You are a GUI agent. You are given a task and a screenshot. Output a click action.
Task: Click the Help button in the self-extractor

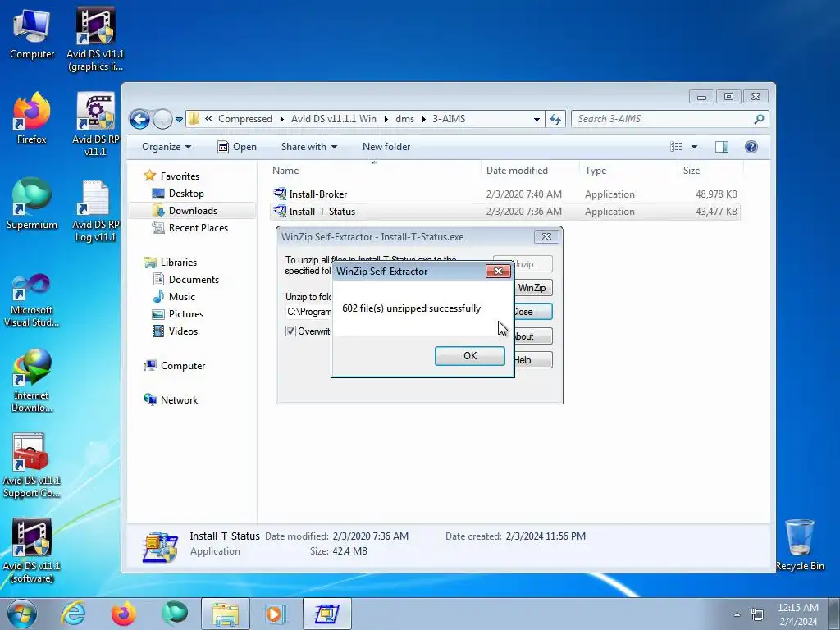click(x=532, y=360)
